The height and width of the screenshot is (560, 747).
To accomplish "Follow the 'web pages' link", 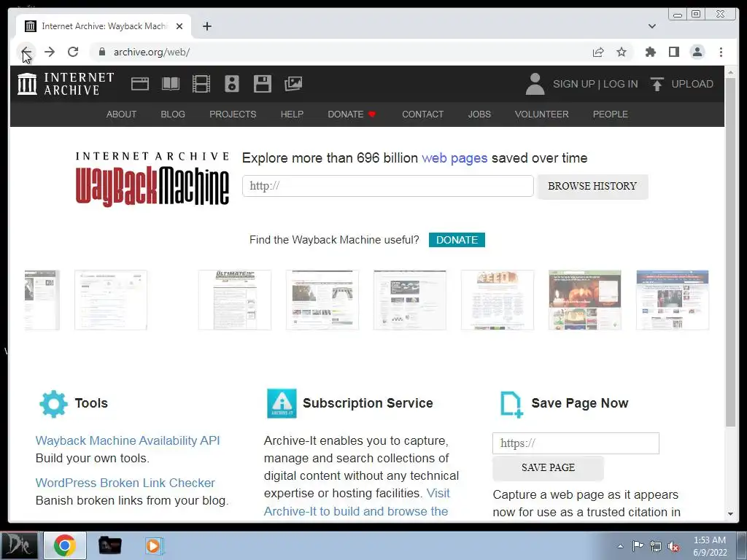I will [x=454, y=158].
